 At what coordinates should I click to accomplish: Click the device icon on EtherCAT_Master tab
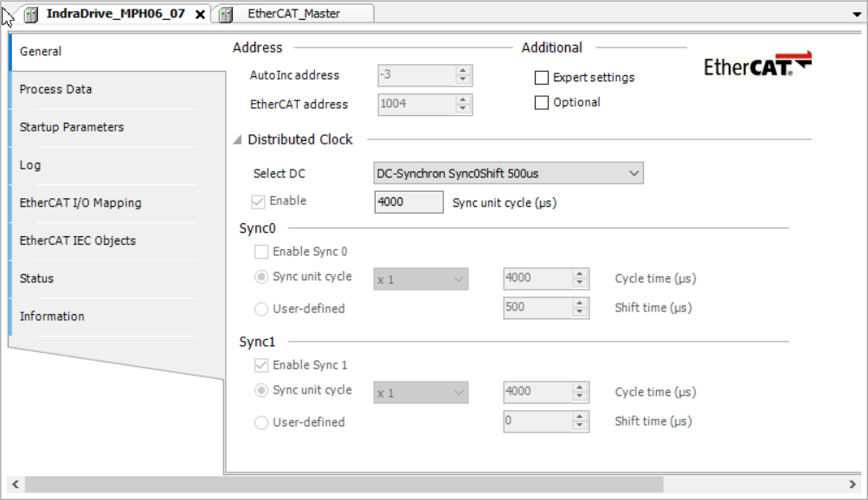224,13
